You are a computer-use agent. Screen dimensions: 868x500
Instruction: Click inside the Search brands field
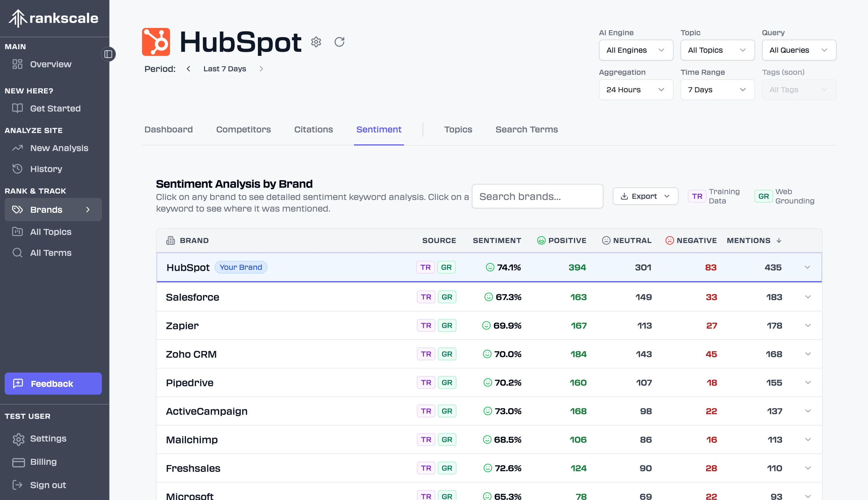pyautogui.click(x=537, y=196)
